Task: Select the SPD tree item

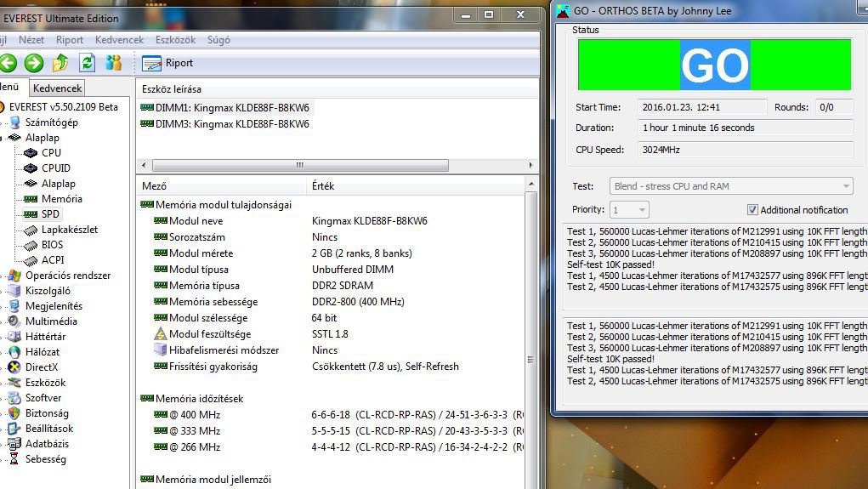Action: pos(50,213)
